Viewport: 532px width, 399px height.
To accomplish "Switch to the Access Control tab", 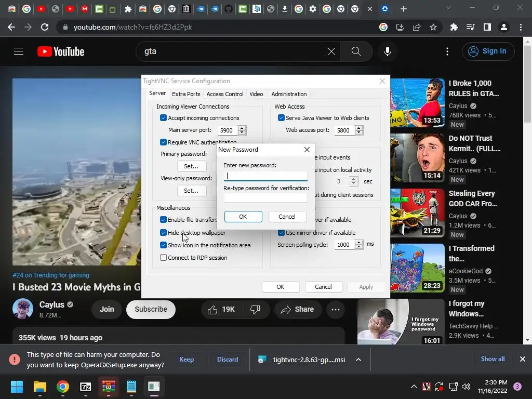I will (224, 94).
